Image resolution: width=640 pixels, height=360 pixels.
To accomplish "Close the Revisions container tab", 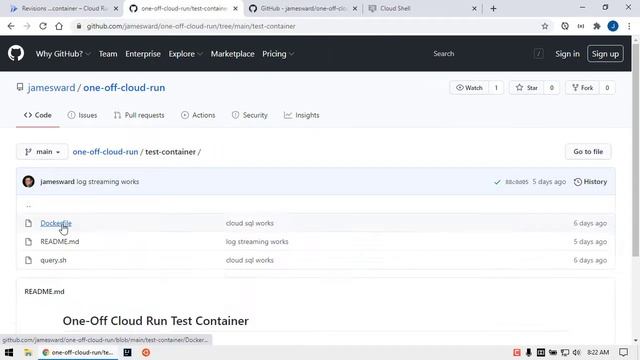I will click(116, 8).
